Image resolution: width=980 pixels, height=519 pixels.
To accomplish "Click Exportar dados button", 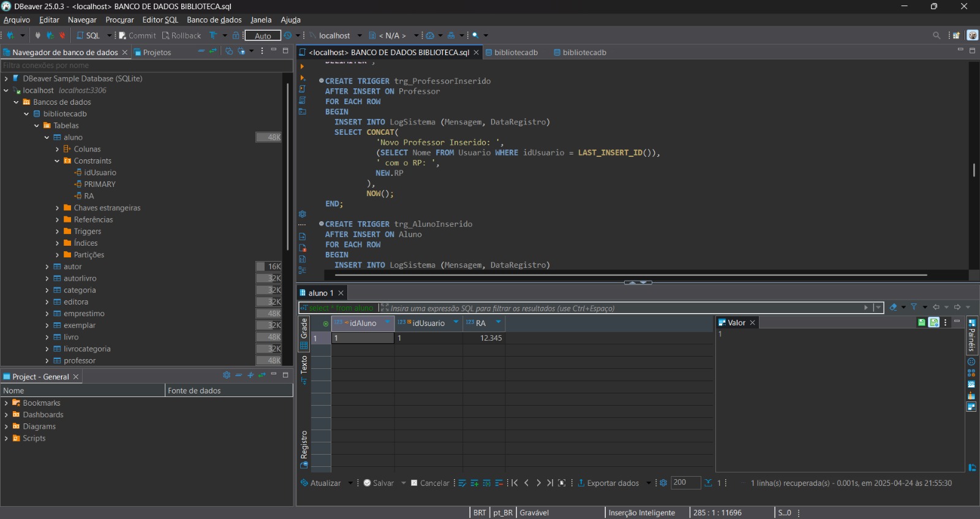I will coord(609,483).
